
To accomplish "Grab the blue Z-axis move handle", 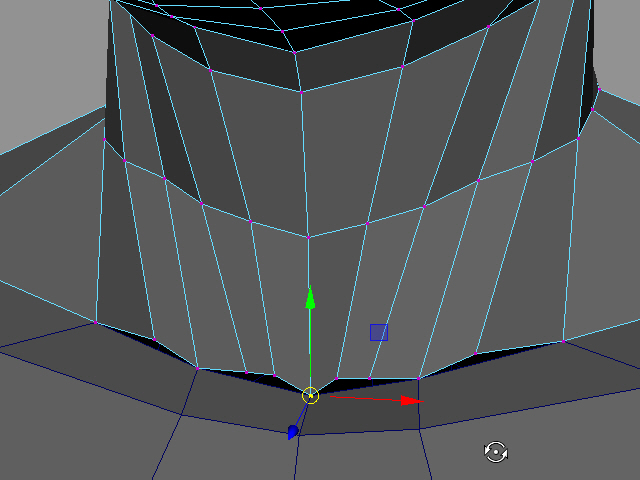I will [x=293, y=432].
